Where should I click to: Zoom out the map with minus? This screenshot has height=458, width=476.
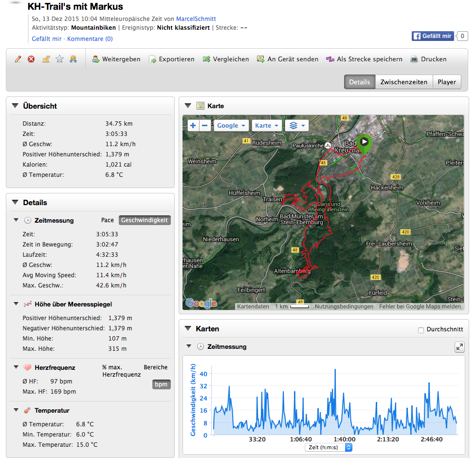(x=205, y=126)
